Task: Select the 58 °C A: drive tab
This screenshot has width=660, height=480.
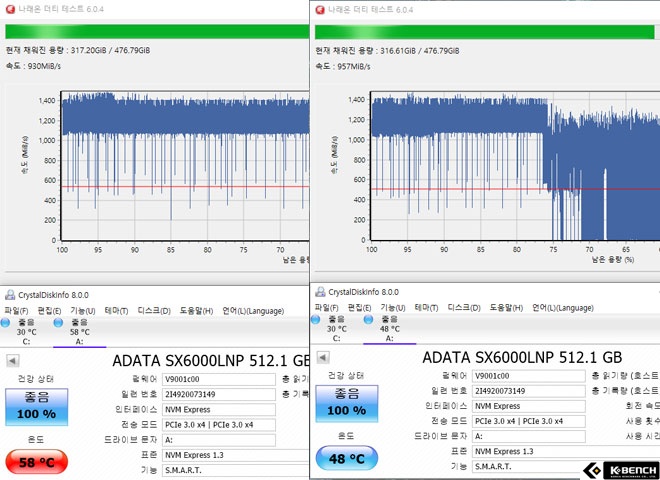Action: (80, 332)
